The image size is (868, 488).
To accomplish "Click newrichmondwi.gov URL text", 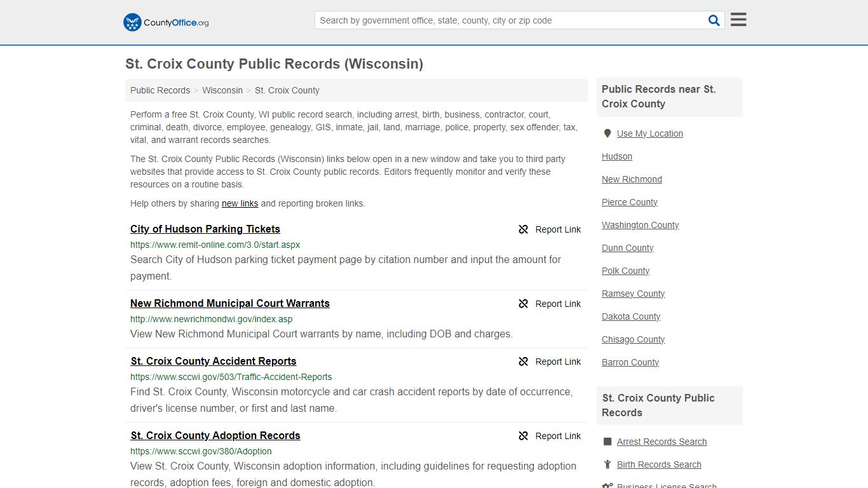I will click(x=212, y=319).
